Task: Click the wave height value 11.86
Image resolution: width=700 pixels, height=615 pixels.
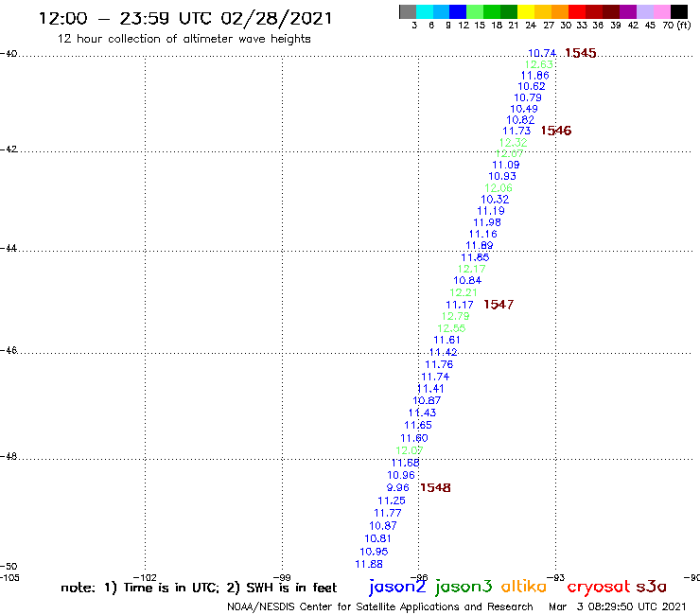Action: [534, 76]
